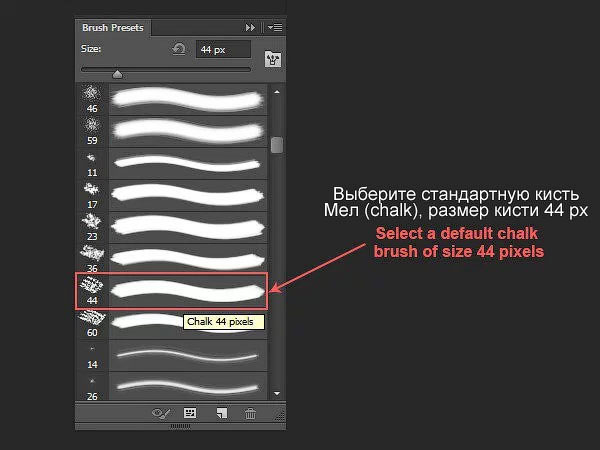The height and width of the screenshot is (450, 600).
Task: Delete brush with the trash icon
Action: point(250,414)
